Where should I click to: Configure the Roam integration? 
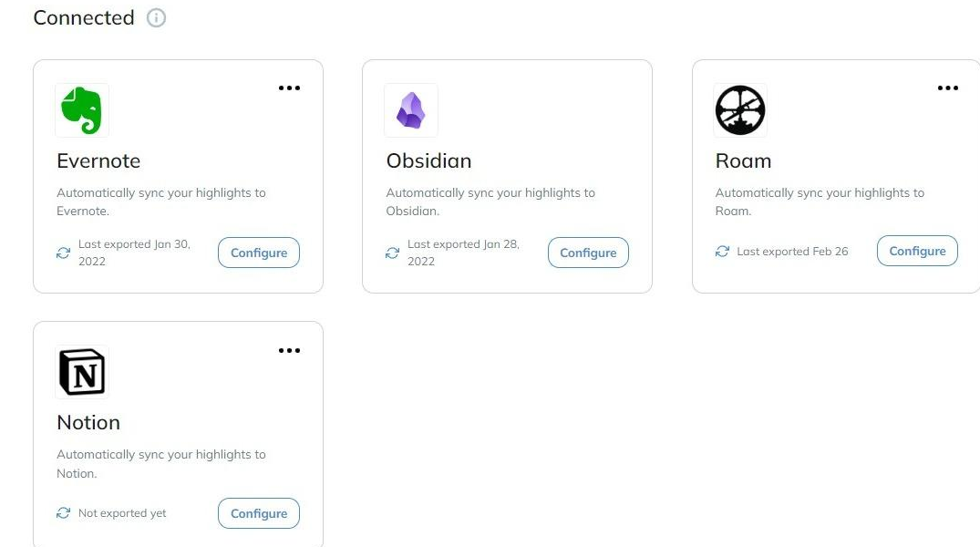[x=917, y=251]
